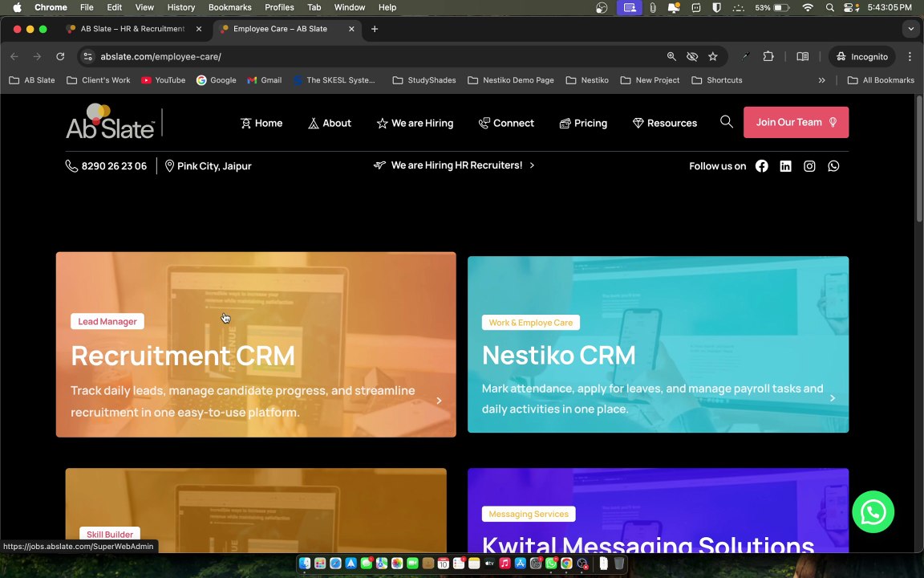
Task: Click the address bar URL field
Action: [x=377, y=57]
